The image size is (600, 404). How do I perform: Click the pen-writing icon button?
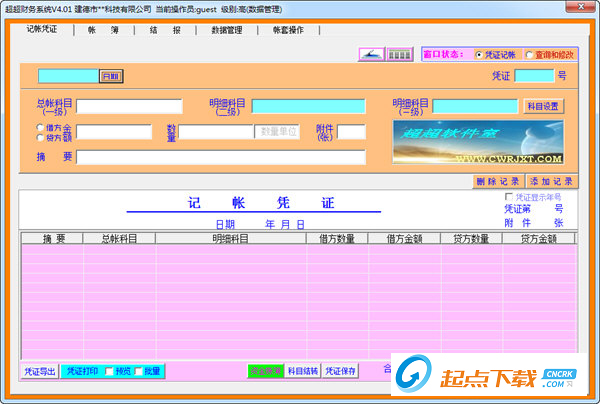point(371,54)
